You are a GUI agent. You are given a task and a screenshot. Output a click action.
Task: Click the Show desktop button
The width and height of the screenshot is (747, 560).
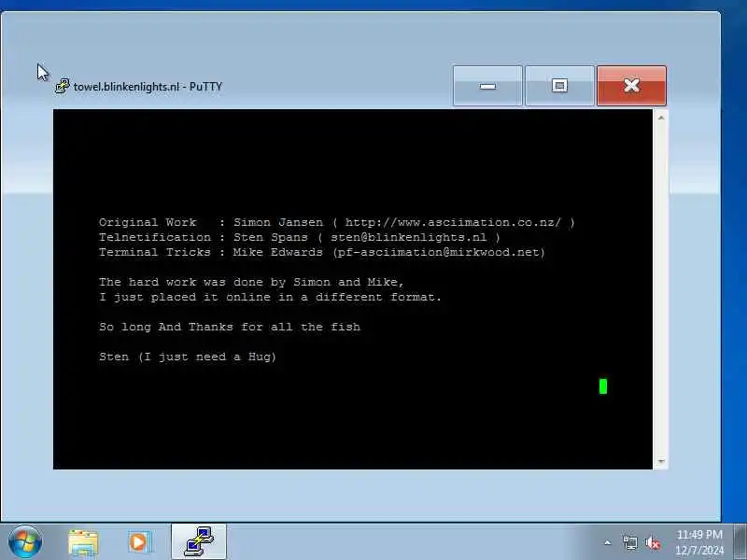coord(740,542)
